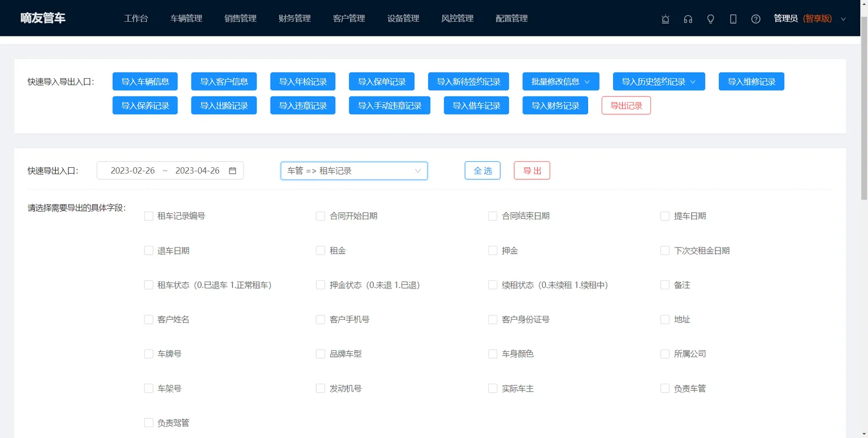Click the red 导出 button

point(532,170)
